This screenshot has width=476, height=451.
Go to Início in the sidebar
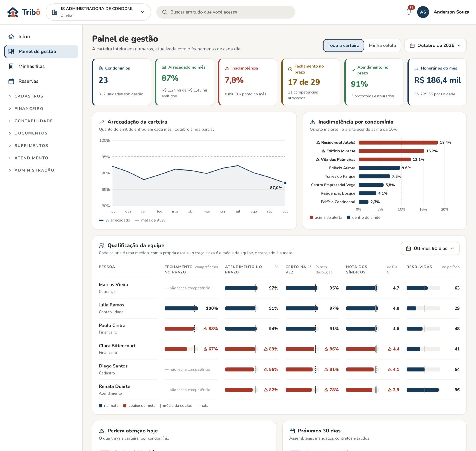coord(41,37)
